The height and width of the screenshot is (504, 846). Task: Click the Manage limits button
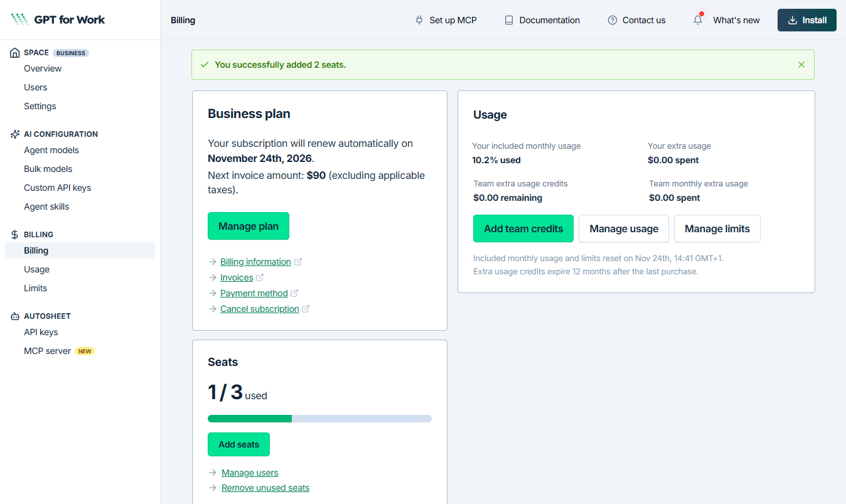[x=717, y=228]
